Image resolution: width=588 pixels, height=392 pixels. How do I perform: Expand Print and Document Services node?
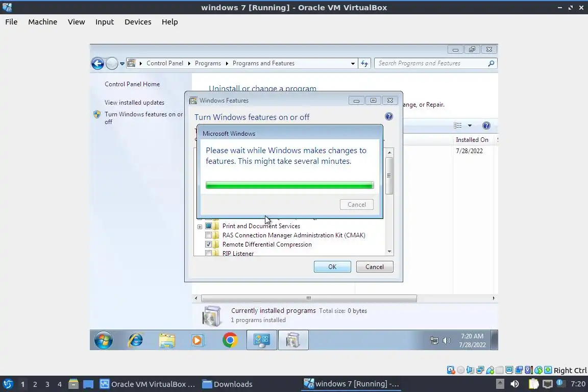(x=200, y=227)
